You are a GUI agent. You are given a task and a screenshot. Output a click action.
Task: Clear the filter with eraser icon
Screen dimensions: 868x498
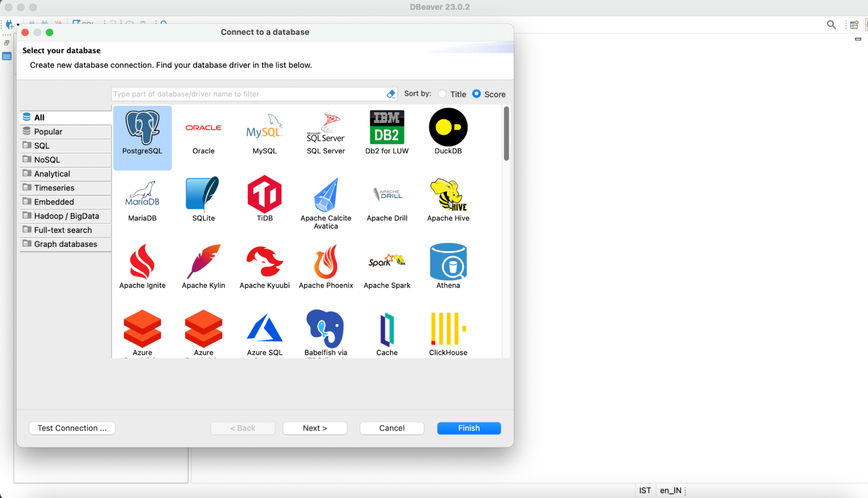point(391,94)
